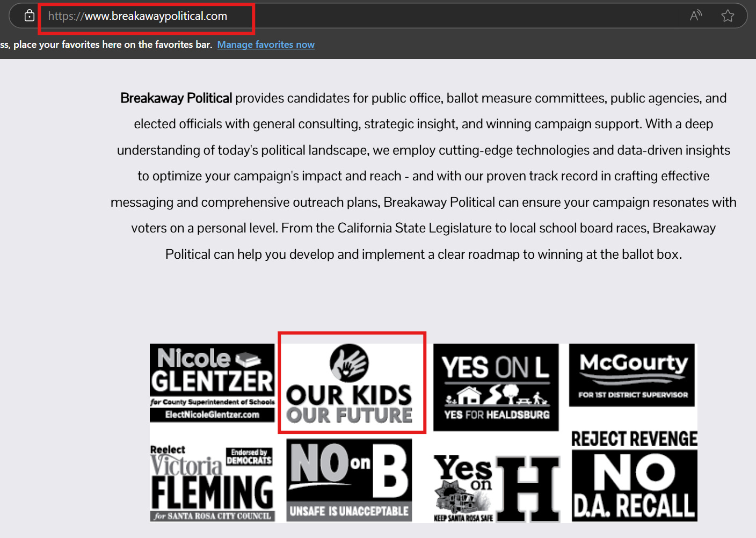Screen dimensions: 756x538
Task: Select the Our Kids Our Future logo
Action: pyautogui.click(x=350, y=384)
